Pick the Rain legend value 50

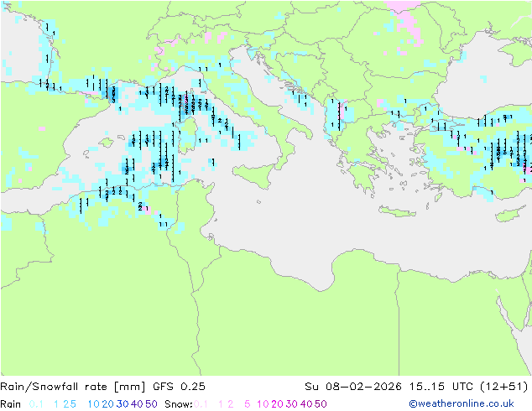pyautogui.click(x=151, y=404)
